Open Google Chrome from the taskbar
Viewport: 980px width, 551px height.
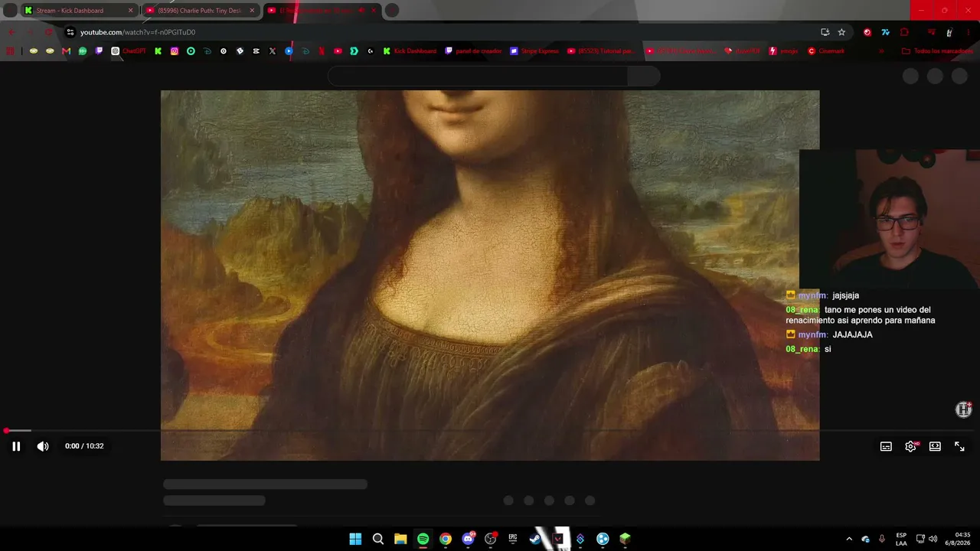point(446,539)
